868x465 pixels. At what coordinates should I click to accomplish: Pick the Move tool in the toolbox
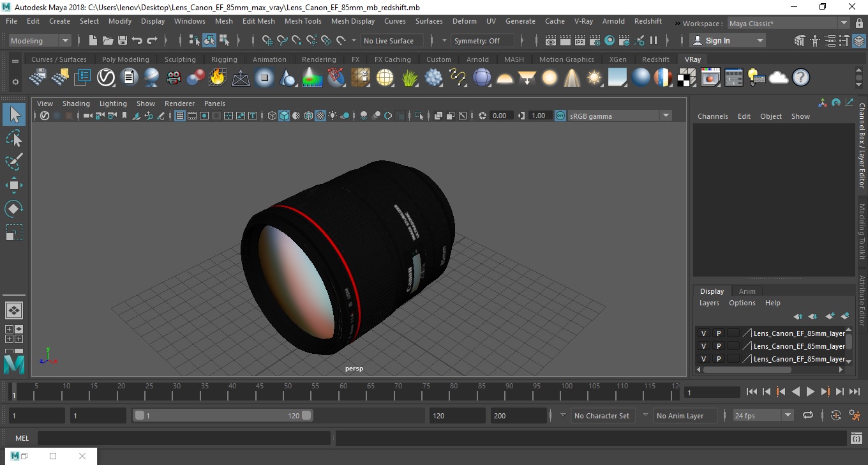[x=14, y=185]
